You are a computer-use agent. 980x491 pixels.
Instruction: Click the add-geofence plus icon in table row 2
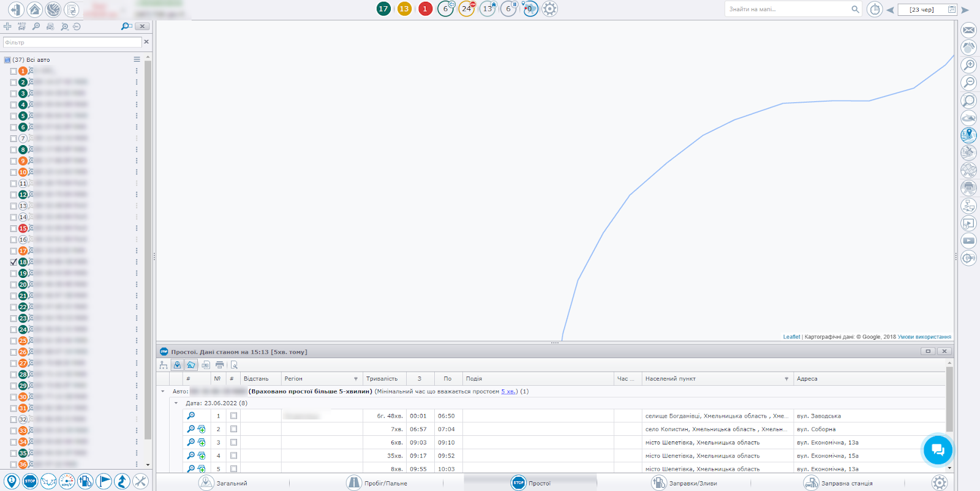(202, 429)
